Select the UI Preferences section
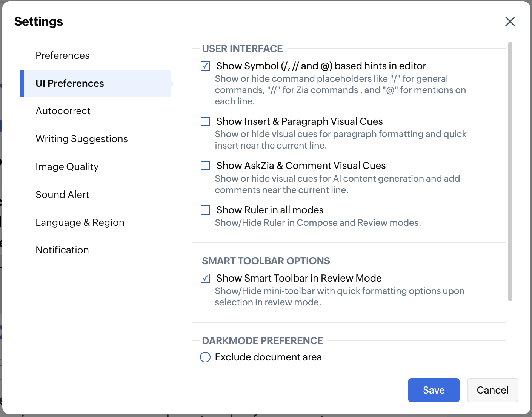Viewport: 532px width, 417px height. pyautogui.click(x=70, y=83)
